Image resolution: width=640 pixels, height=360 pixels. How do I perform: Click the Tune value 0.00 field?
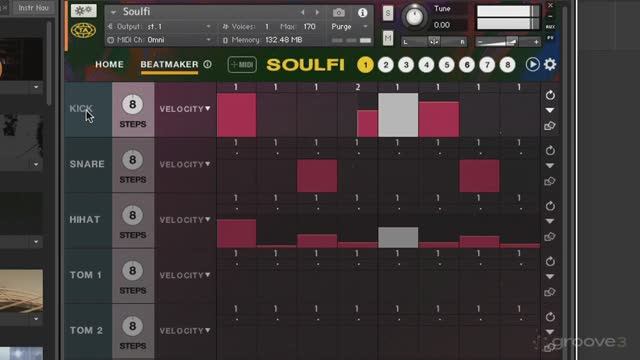(x=442, y=25)
